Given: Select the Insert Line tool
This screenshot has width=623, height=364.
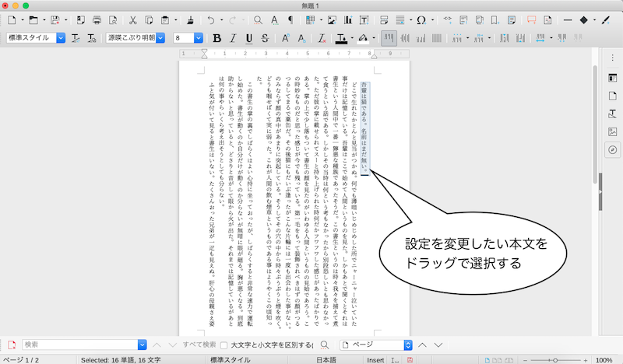Looking at the screenshot, I should point(568,20).
